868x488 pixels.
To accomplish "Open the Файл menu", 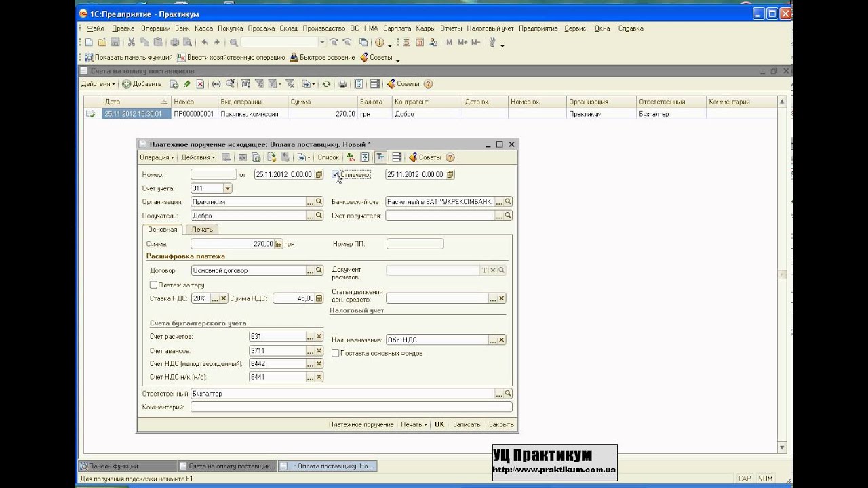I will [96, 28].
